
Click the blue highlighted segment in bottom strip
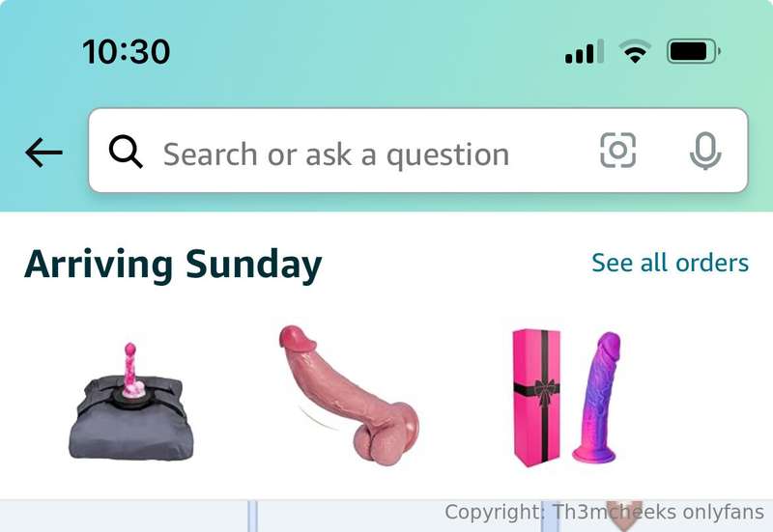coord(551,517)
